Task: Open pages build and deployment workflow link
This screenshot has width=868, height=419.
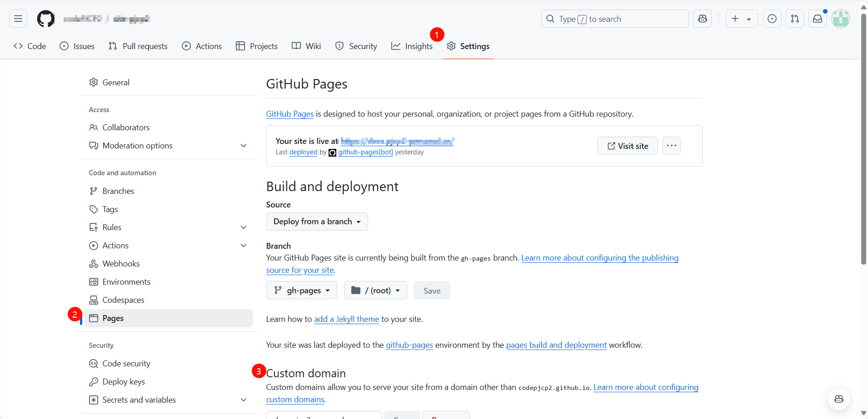Action: [x=556, y=345]
